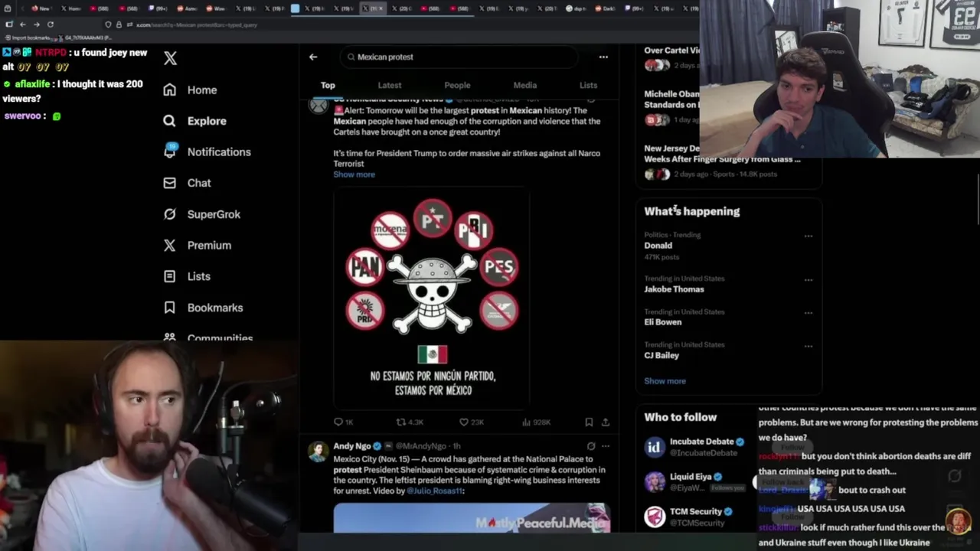980x551 pixels.
Task: Click the TCM Security avatar
Action: point(655,517)
